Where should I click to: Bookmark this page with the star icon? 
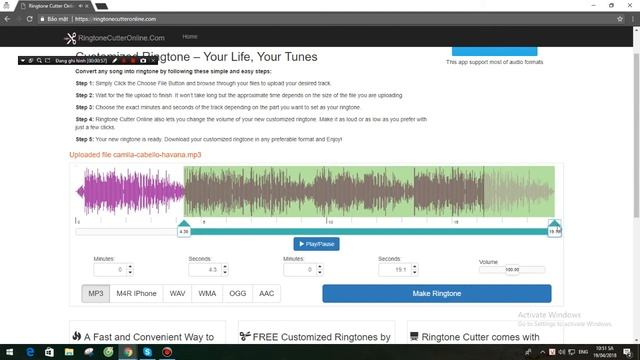[620, 19]
